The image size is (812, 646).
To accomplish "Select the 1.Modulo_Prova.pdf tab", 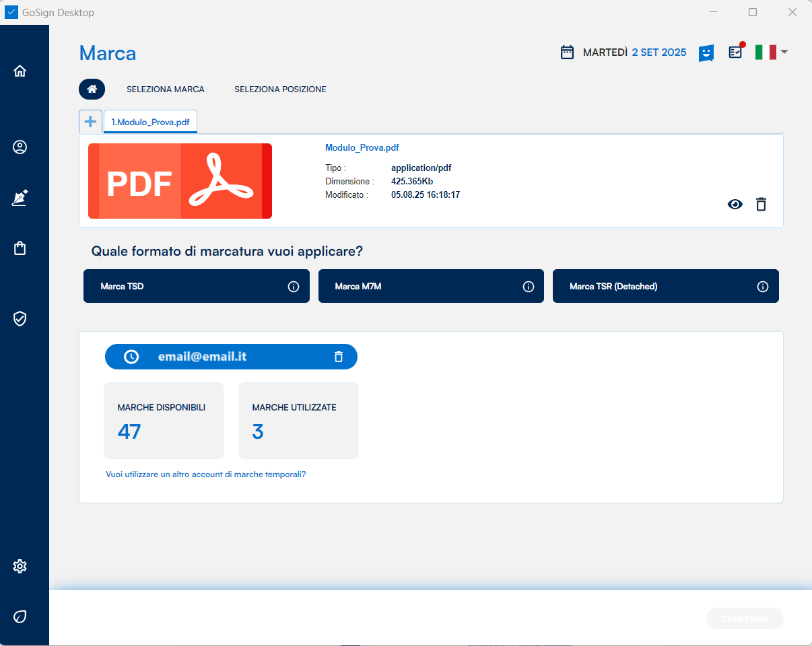I will [x=150, y=122].
